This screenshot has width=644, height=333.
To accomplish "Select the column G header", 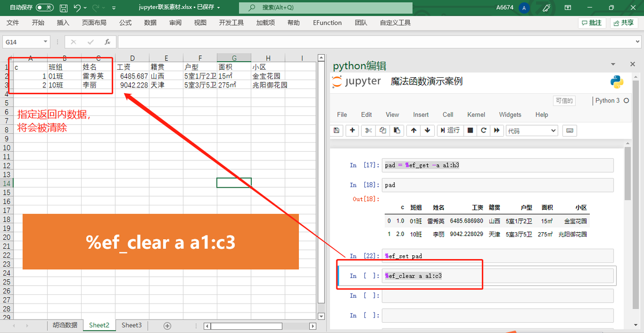I will [234, 58].
